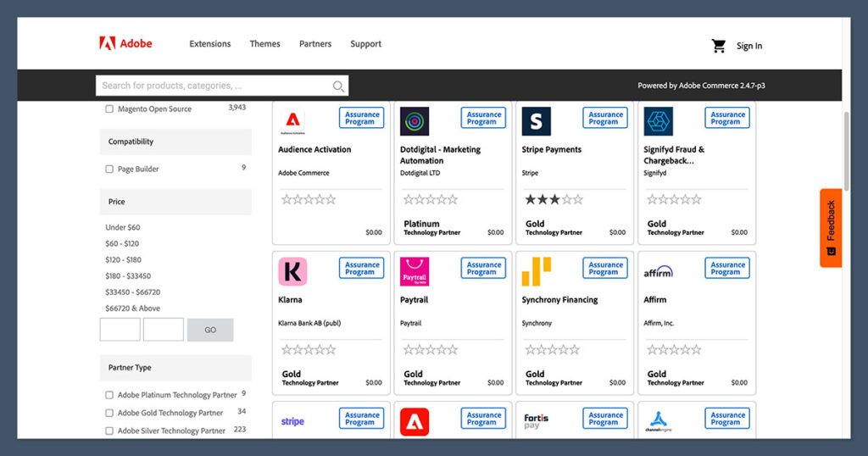The image size is (868, 456).
Task: Click the search magnifier icon
Action: (338, 86)
